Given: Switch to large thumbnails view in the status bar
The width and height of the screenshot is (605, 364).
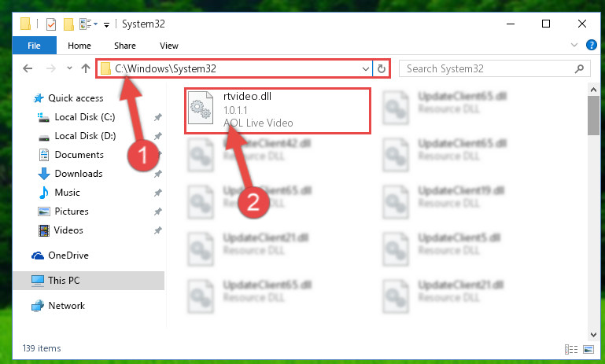Looking at the screenshot, I should [x=588, y=349].
